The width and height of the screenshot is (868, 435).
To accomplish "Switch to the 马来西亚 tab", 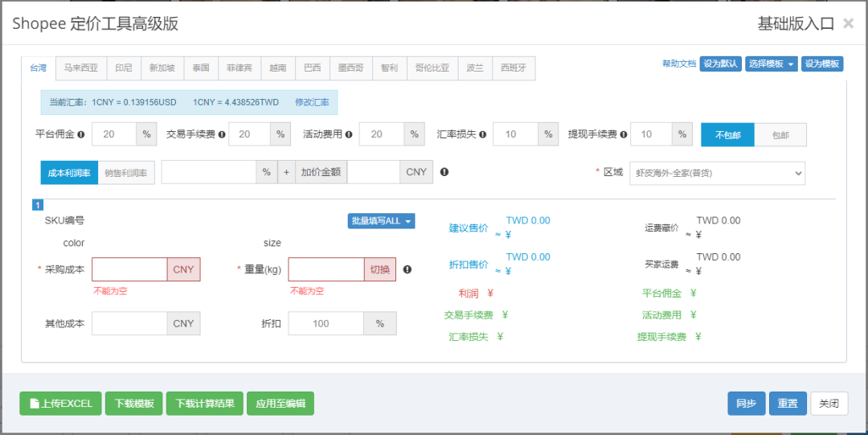I will pos(81,68).
